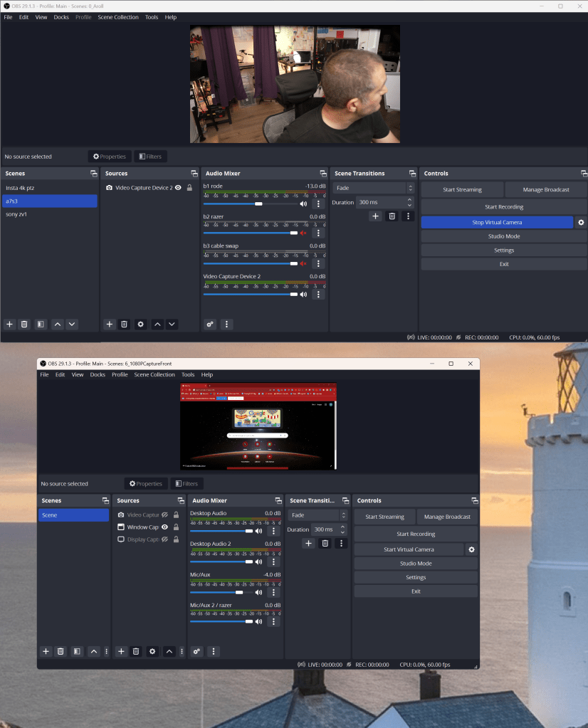Toggle lock on Video Capture Device 2 source
The height and width of the screenshot is (728, 588).
189,188
